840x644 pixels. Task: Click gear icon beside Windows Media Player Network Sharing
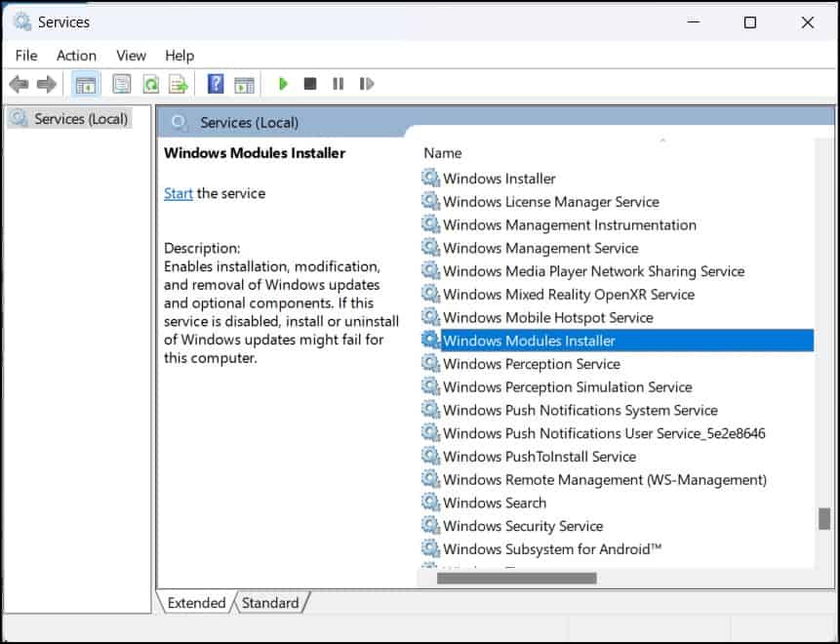(430, 270)
